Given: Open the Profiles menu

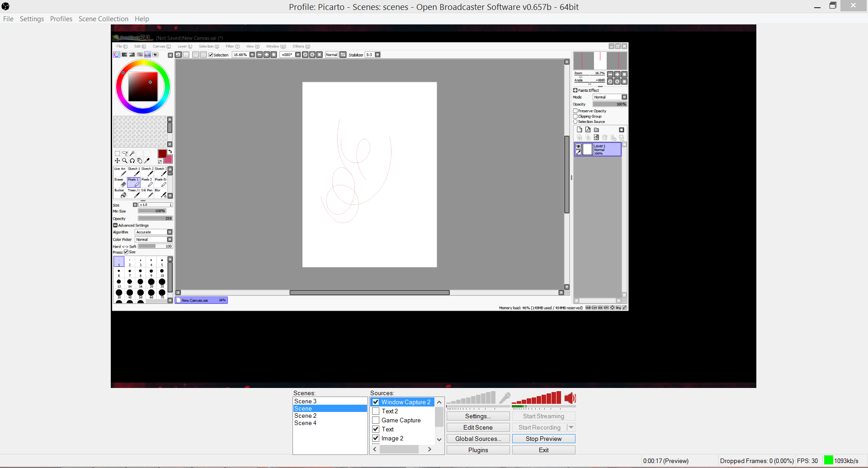Looking at the screenshot, I should (x=61, y=19).
